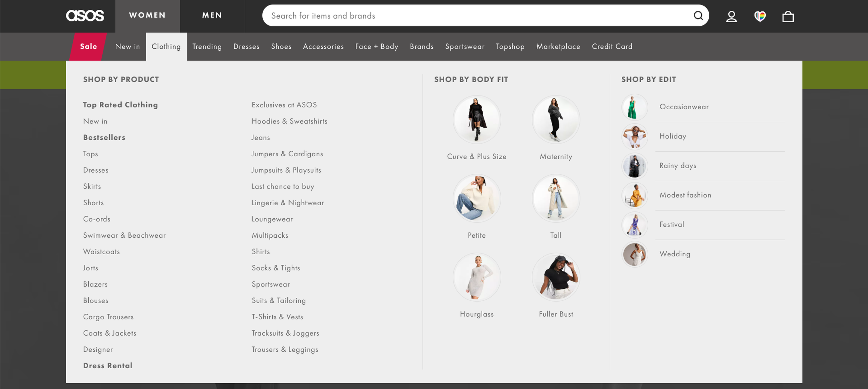Screen dimensions: 868x389
Task: Switch to the MEN section tab
Action: tap(212, 15)
